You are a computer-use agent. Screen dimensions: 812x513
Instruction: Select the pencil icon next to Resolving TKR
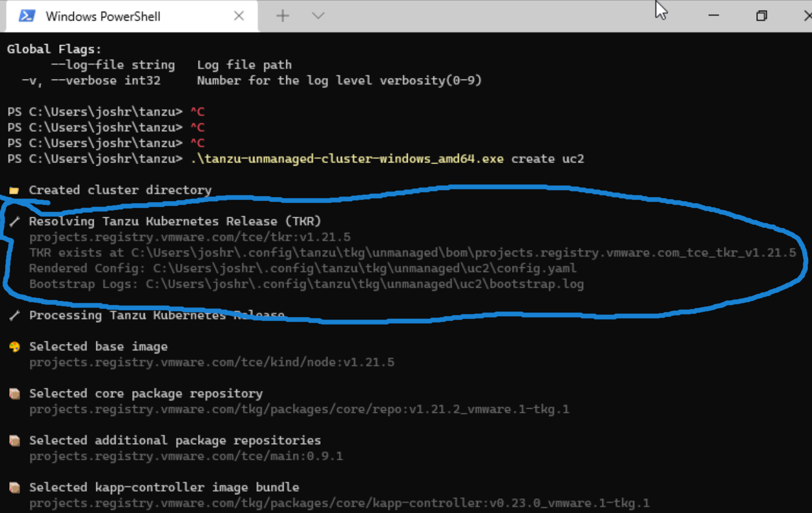coord(15,221)
